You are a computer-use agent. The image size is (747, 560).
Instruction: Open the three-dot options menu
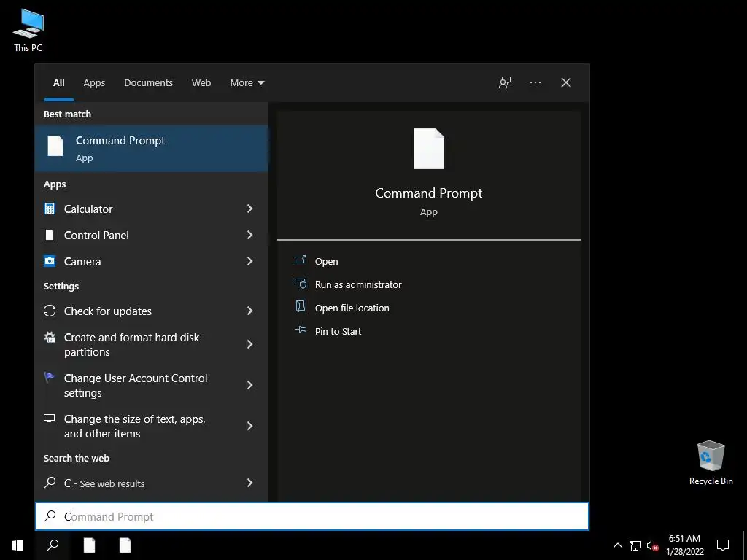535,83
